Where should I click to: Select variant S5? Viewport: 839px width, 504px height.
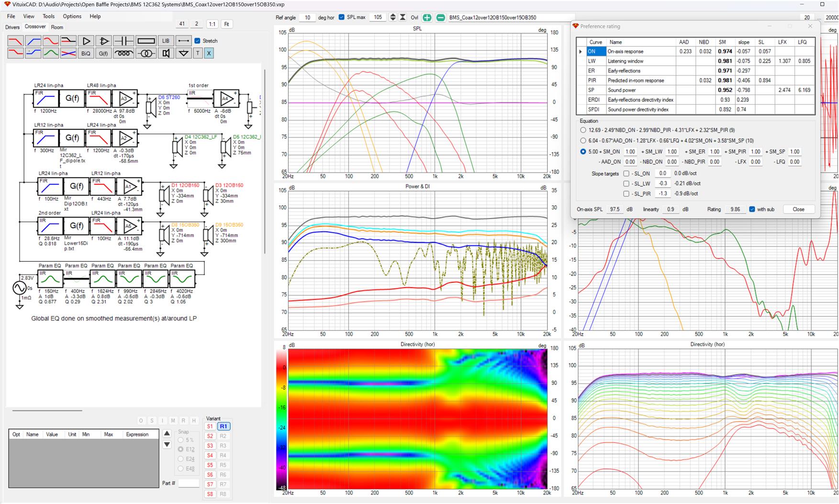point(210,465)
